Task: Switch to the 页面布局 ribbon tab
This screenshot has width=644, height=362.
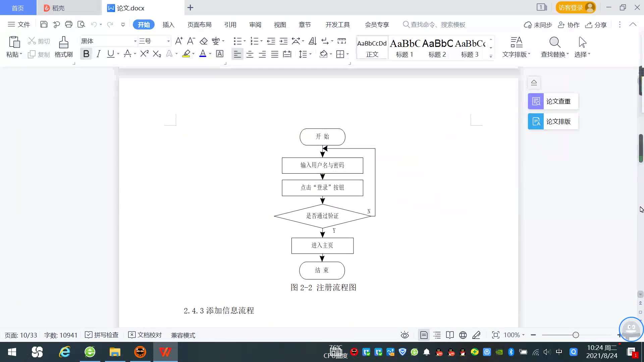Action: 199,24
